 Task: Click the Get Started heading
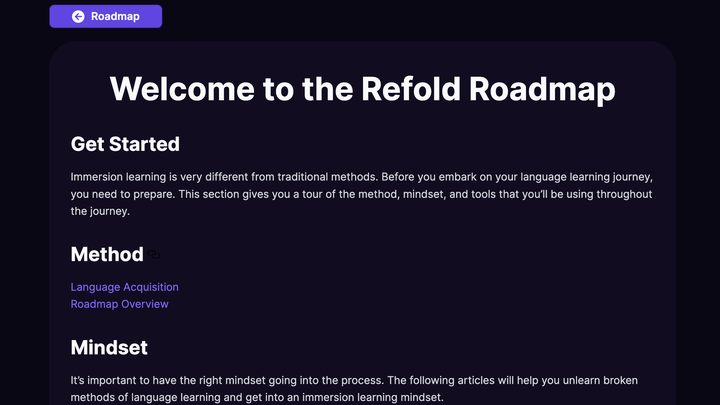[125, 144]
